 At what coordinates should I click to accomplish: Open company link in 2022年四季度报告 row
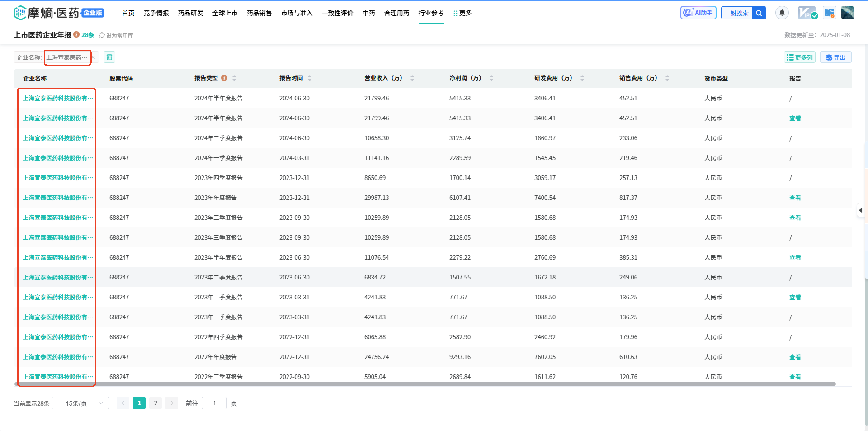coord(58,337)
